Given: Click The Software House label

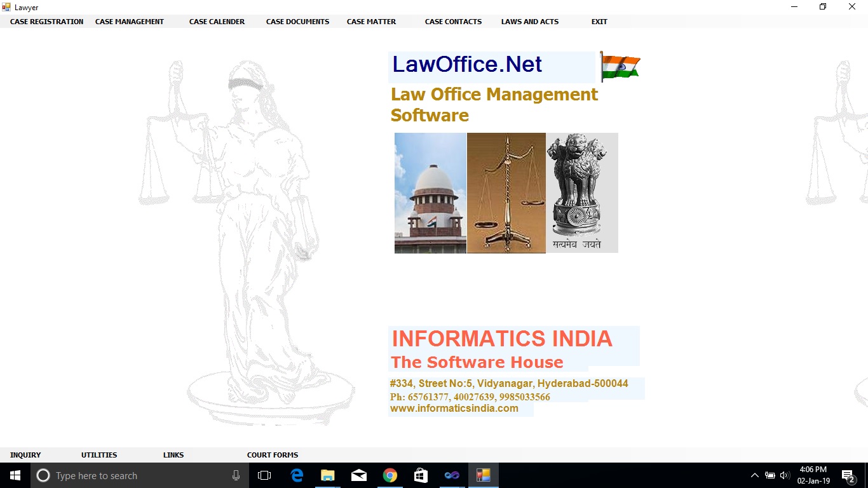Looking at the screenshot, I should point(477,362).
